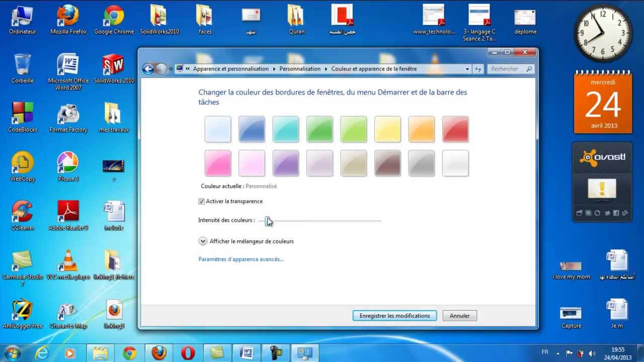Select the CodeBlocks desktop icon
The width and height of the screenshot is (644, 362).
pyautogui.click(x=23, y=117)
